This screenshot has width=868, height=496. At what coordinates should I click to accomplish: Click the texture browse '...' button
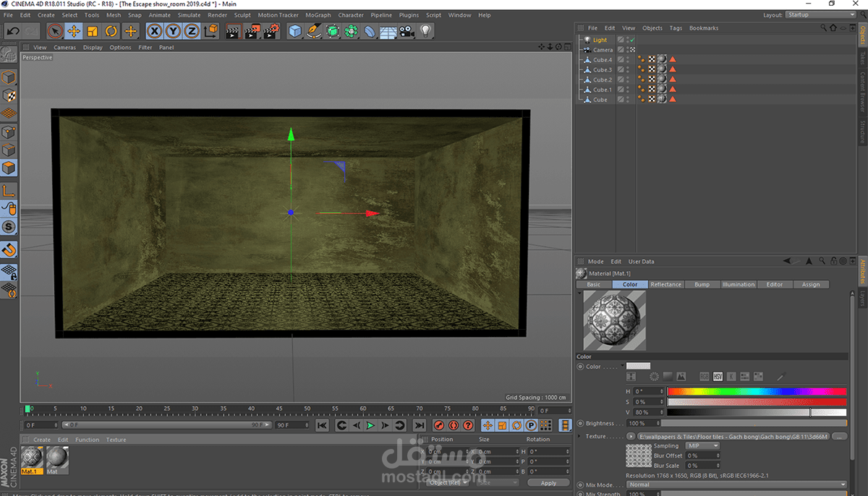839,436
